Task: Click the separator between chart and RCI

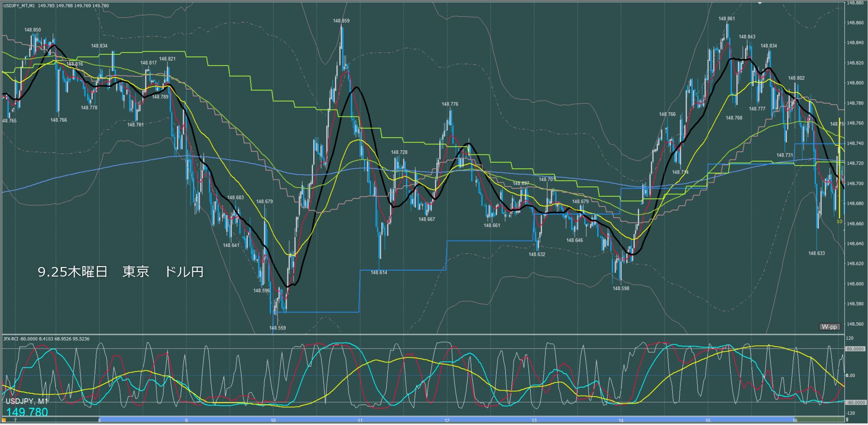Action: 421,334
